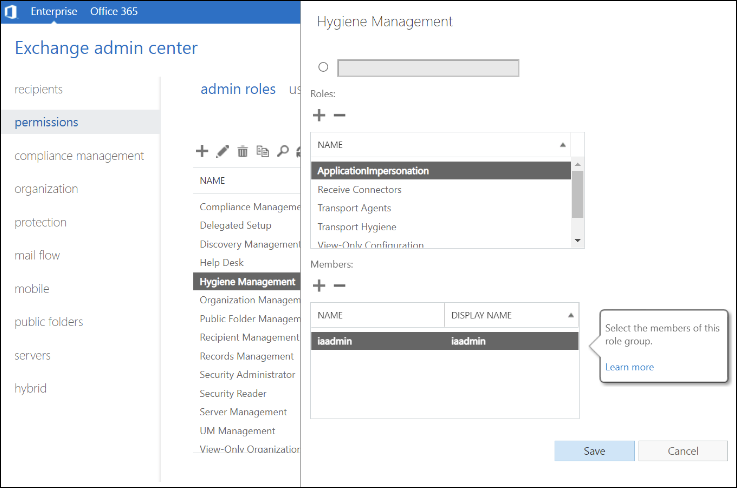The width and height of the screenshot is (737, 488).
Task: Add a role with the Roles plus icon
Action: (319, 115)
